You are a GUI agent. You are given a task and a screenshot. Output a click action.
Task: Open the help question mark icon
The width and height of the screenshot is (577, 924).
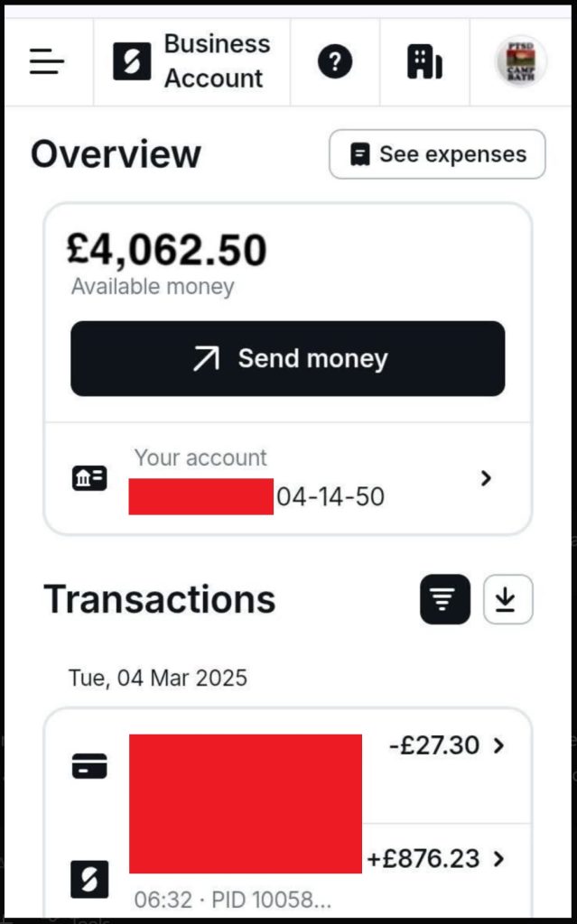[335, 61]
